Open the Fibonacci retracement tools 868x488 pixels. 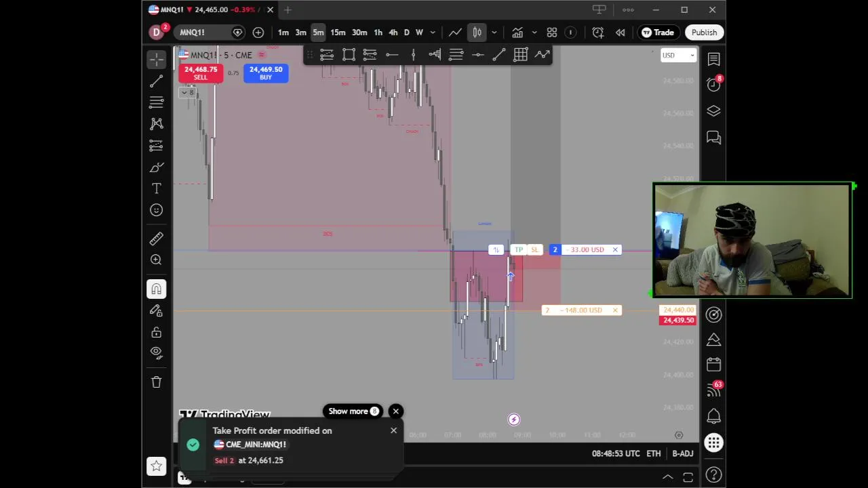(x=157, y=102)
